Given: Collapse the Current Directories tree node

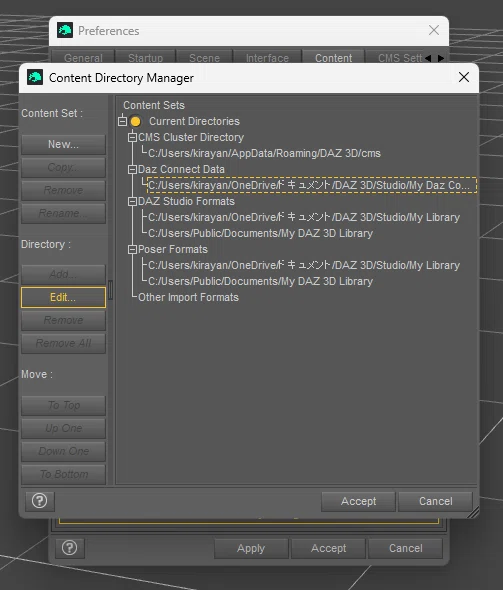Looking at the screenshot, I should click(122, 121).
